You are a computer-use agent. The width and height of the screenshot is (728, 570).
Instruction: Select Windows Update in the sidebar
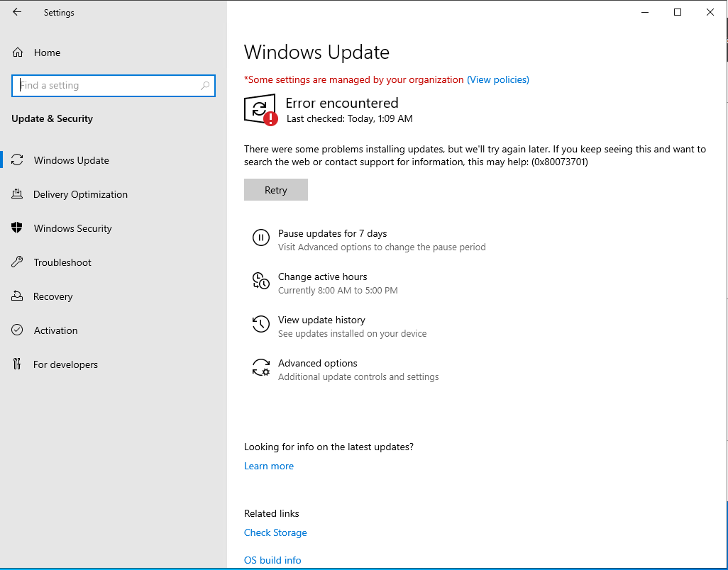pyautogui.click(x=72, y=160)
